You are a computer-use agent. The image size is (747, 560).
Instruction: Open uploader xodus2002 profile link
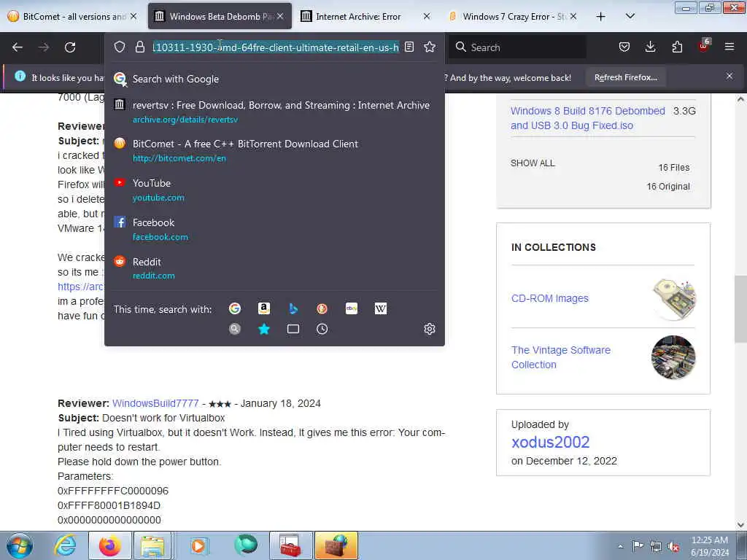(550, 442)
